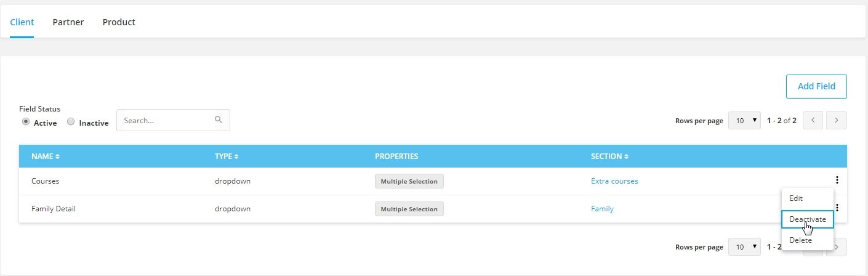Open the Extra courses section link
The width and height of the screenshot is (868, 276).
point(614,181)
